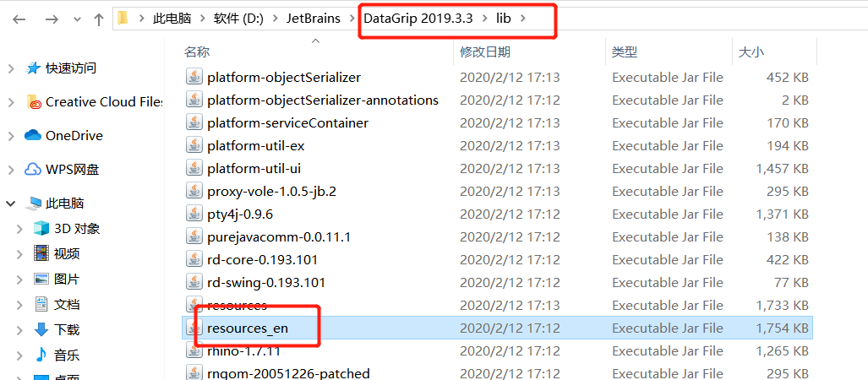The image size is (868, 380).
Task: Click the 3D 对象 cube icon
Action: 41,228
